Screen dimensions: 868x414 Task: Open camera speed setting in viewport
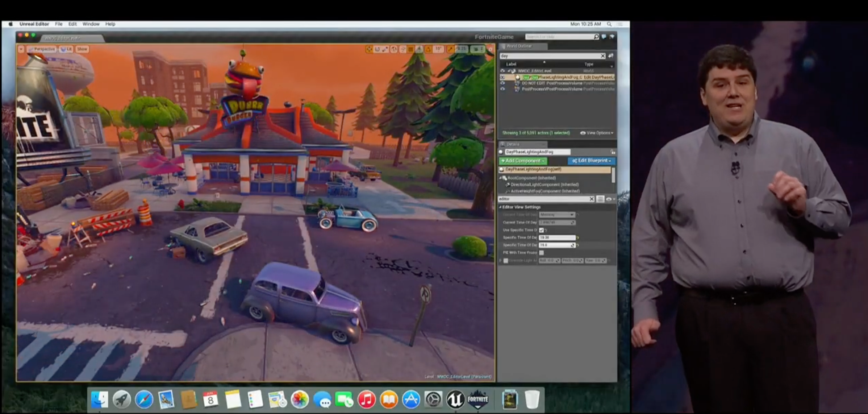click(477, 49)
